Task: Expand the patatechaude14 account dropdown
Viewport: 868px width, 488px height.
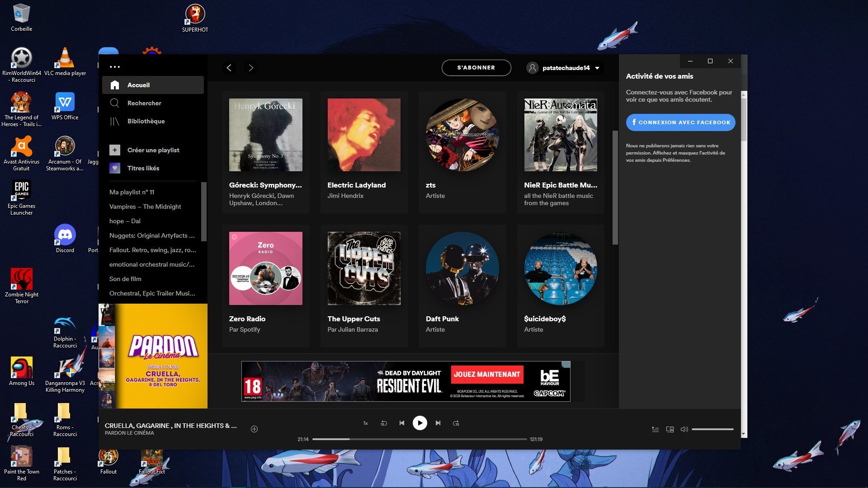Action: [x=597, y=68]
